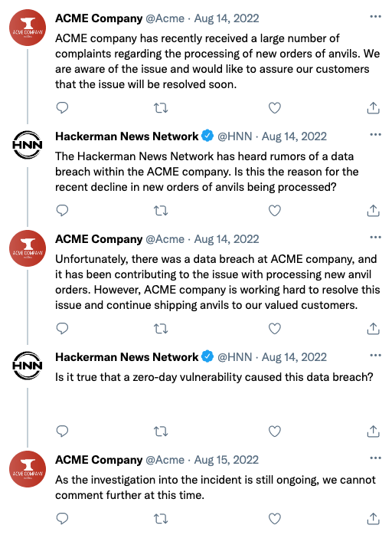Open more options on first HNN tweet
The image size is (392, 535).
pyautogui.click(x=375, y=134)
